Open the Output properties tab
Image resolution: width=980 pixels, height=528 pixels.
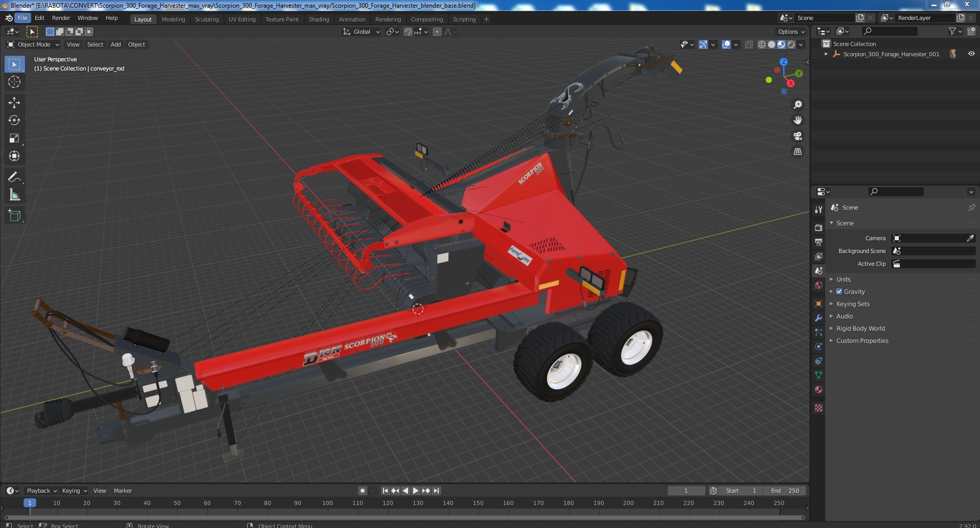pos(819,242)
